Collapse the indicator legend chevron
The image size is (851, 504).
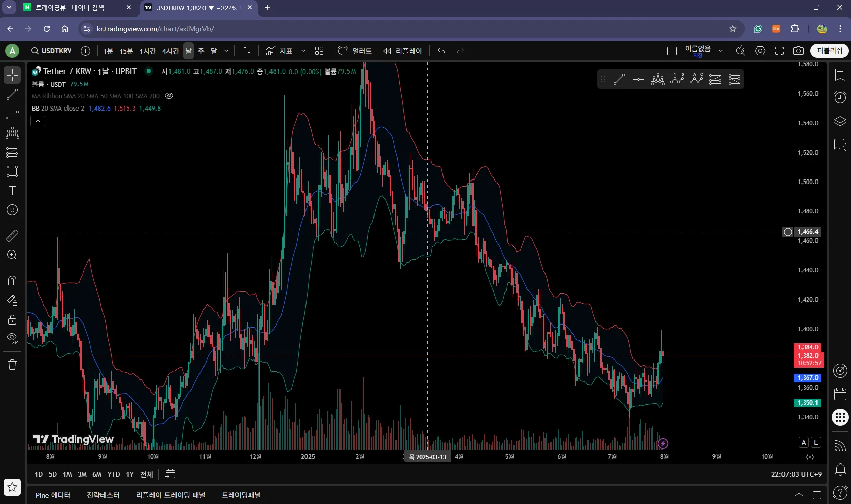point(38,121)
